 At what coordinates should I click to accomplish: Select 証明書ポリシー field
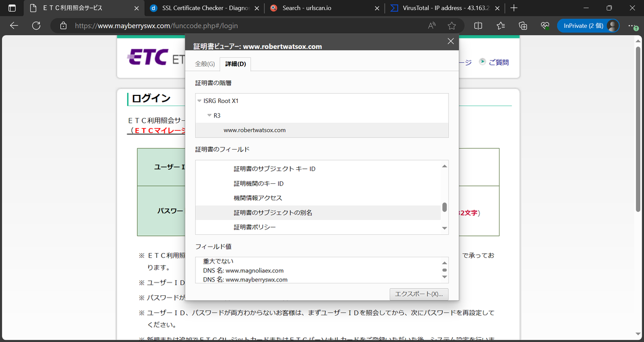(318, 227)
